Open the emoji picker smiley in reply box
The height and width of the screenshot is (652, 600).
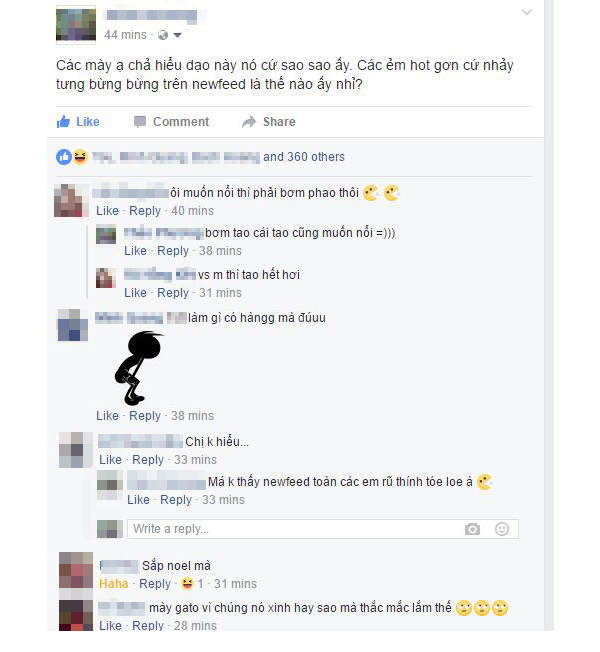pyautogui.click(x=502, y=529)
